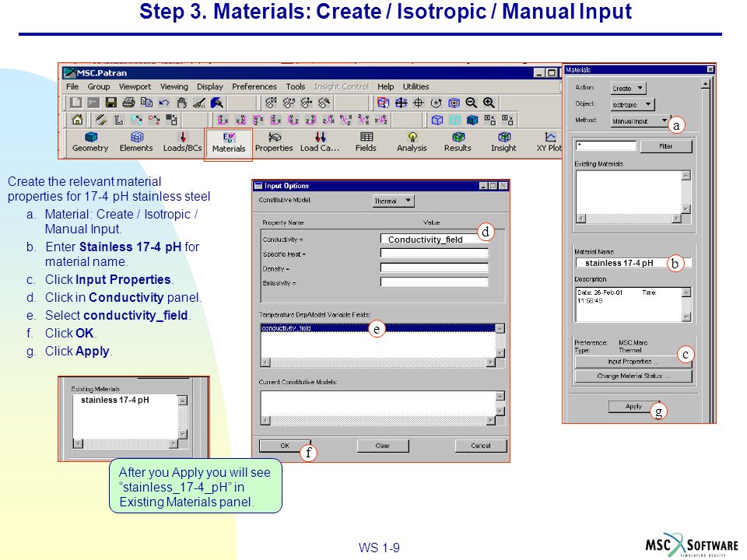
Task: Open the Elements application
Action: [x=136, y=142]
